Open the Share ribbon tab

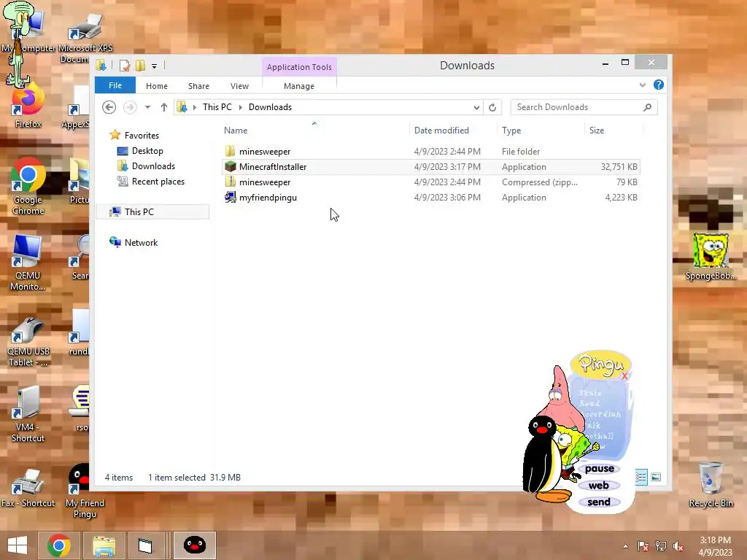coord(198,86)
